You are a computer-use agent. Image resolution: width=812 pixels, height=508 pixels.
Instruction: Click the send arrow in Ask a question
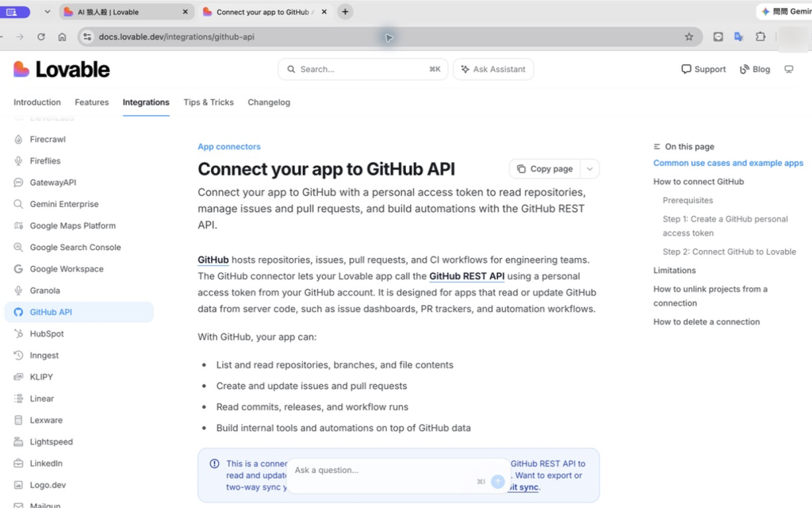(498, 482)
